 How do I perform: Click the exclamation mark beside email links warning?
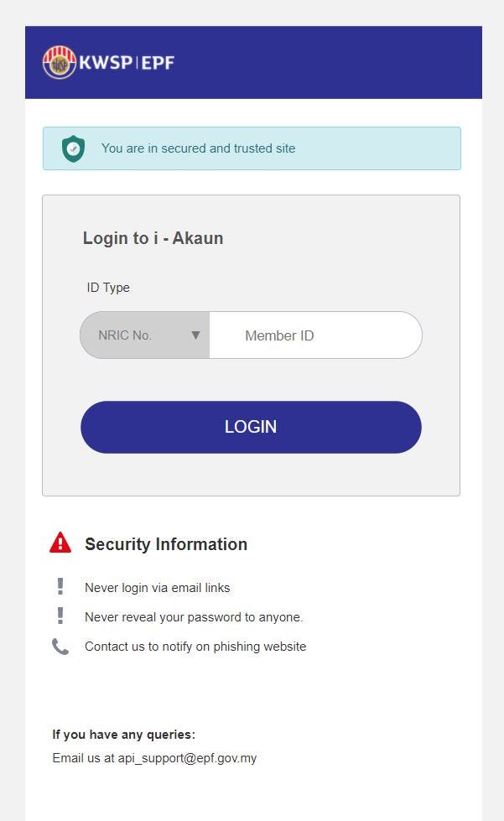click(x=60, y=586)
